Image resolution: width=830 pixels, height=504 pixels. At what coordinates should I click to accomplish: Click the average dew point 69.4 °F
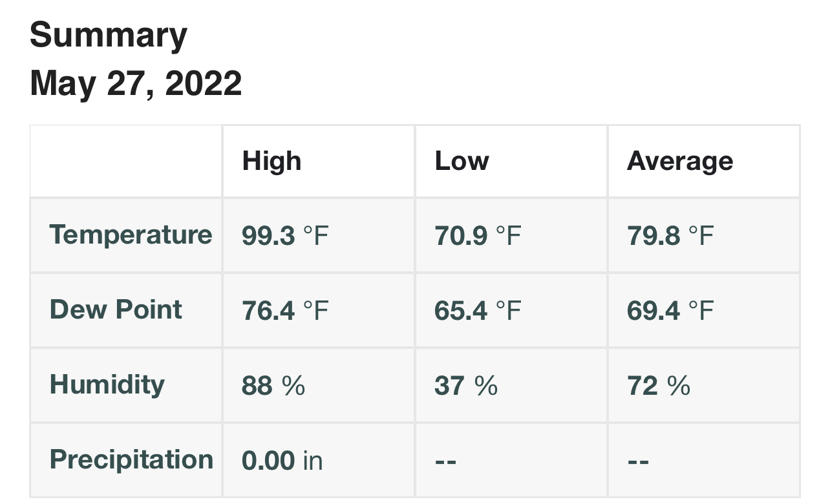[670, 311]
